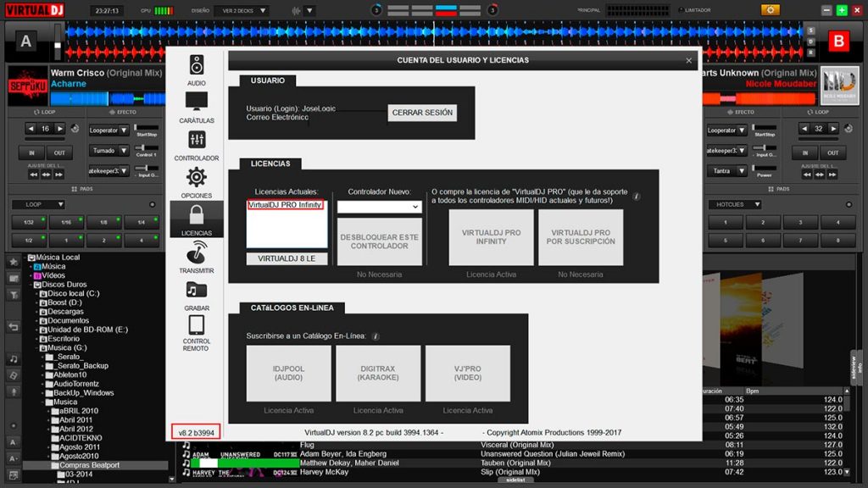Select VirtualDJ PRO Infinity license entry
This screenshot has height=488, width=868.
[285, 205]
